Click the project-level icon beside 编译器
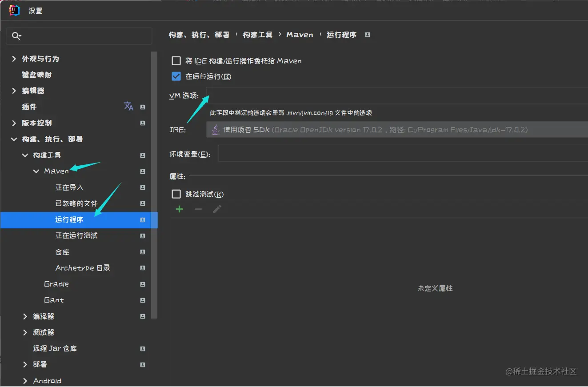Screen dimensions: 588x387 pyautogui.click(x=143, y=316)
